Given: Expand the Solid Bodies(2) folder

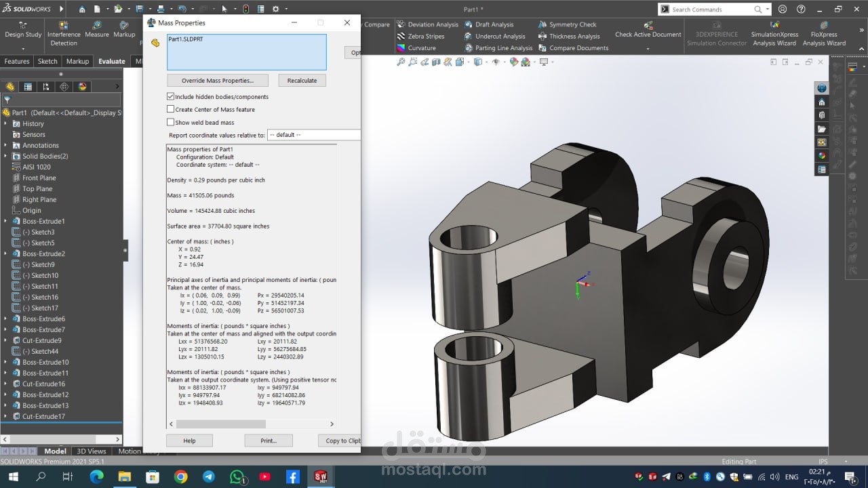Looking at the screenshot, I should pos(6,157).
